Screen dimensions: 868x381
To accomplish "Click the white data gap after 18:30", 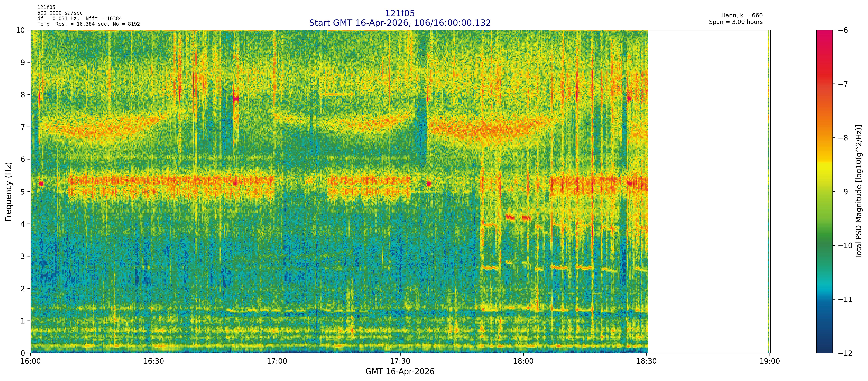I will pyautogui.click(x=708, y=192).
